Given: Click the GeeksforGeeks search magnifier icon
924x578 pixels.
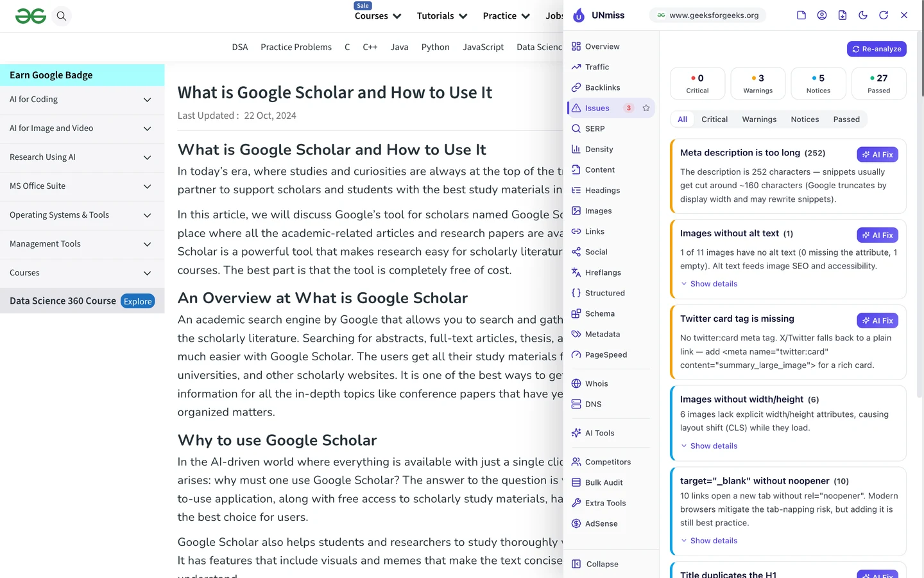Looking at the screenshot, I should (62, 16).
